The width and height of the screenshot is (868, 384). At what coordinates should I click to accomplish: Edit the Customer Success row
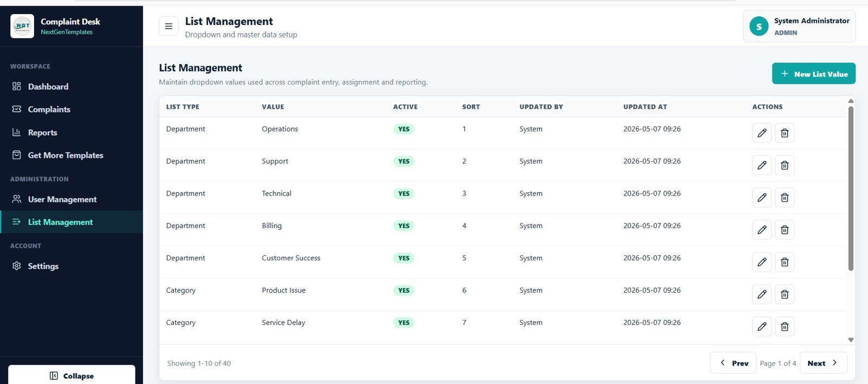[762, 262]
